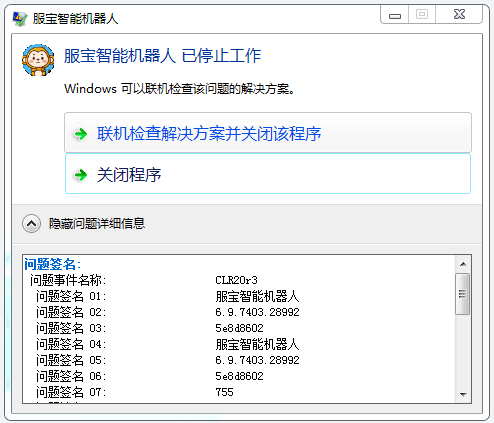Click the title bar application icon
Viewport: 494px width, 423px height.
(x=20, y=19)
